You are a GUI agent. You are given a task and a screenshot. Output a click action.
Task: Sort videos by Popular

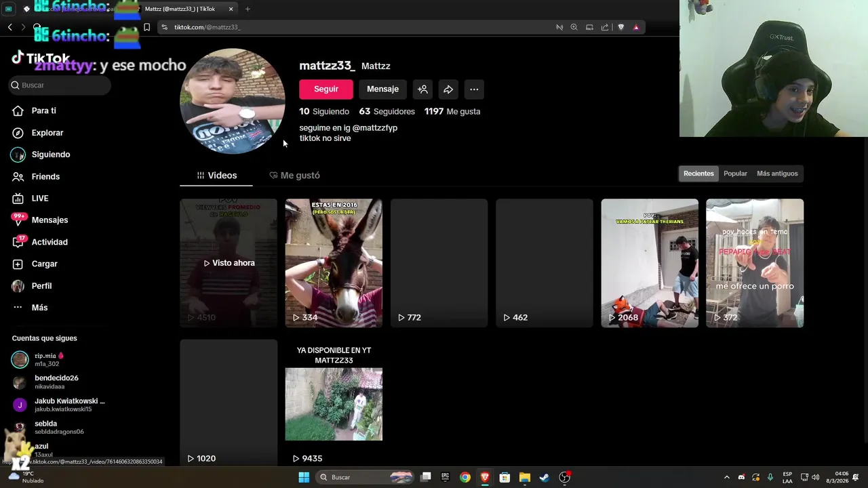coord(735,174)
